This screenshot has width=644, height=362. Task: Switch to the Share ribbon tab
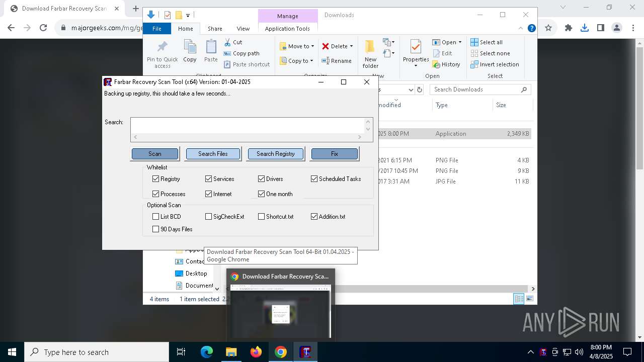(x=215, y=29)
